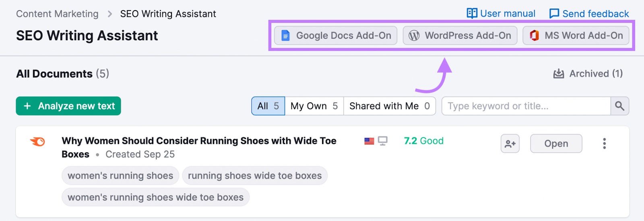Click the US flag language icon
The width and height of the screenshot is (644, 221).
(x=369, y=141)
